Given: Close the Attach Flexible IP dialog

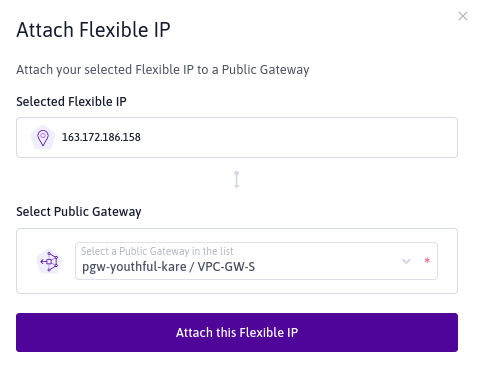Looking at the screenshot, I should pos(463,16).
